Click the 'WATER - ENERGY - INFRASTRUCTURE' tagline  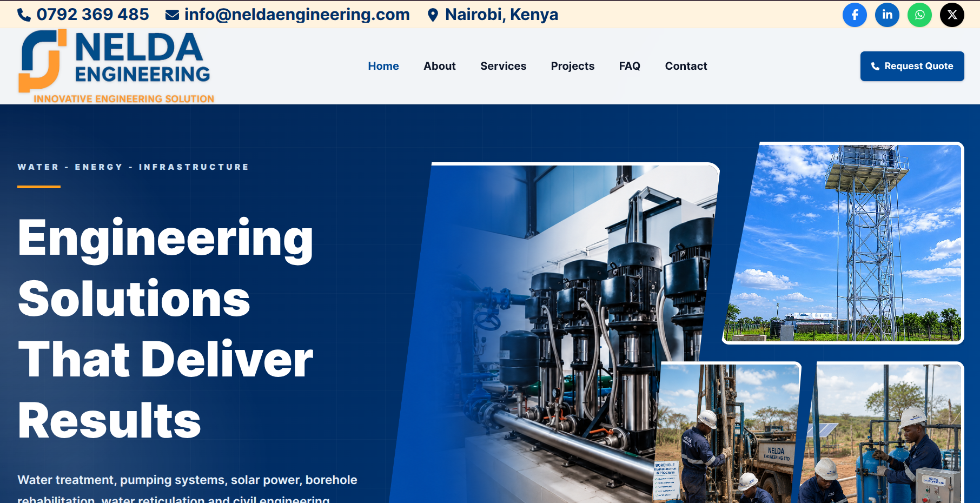133,167
